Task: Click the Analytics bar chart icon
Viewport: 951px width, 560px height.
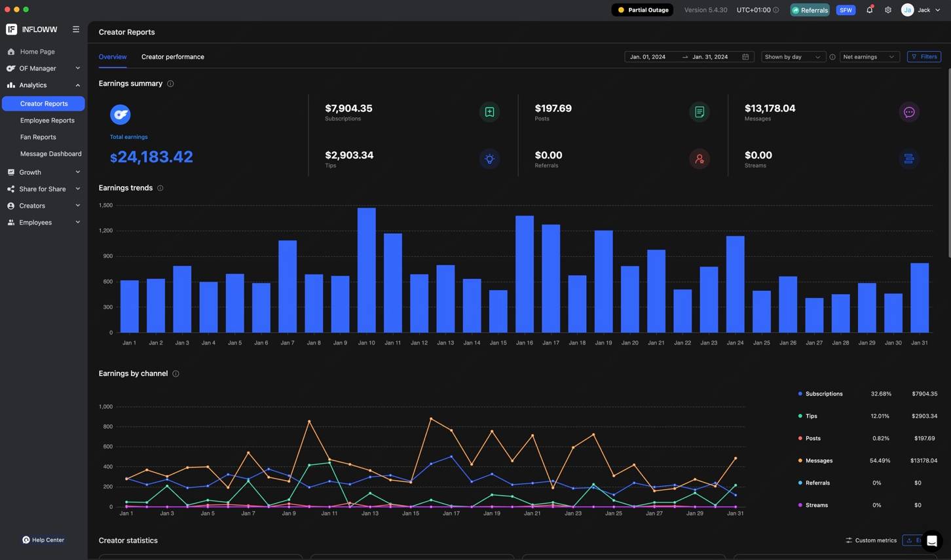Action: [11, 85]
